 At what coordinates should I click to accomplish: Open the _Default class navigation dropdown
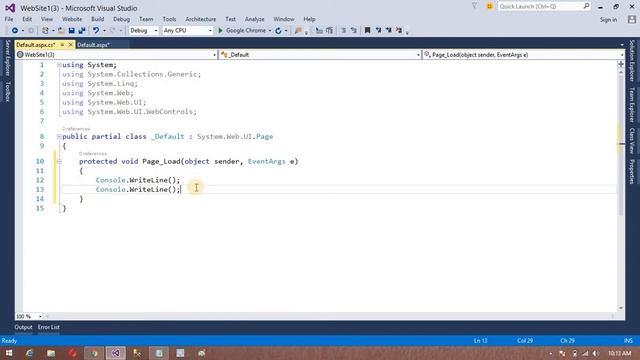320,55
